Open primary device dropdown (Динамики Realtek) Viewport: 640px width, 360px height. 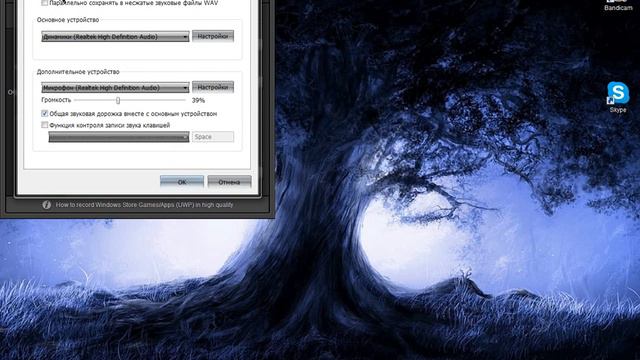tap(115, 37)
